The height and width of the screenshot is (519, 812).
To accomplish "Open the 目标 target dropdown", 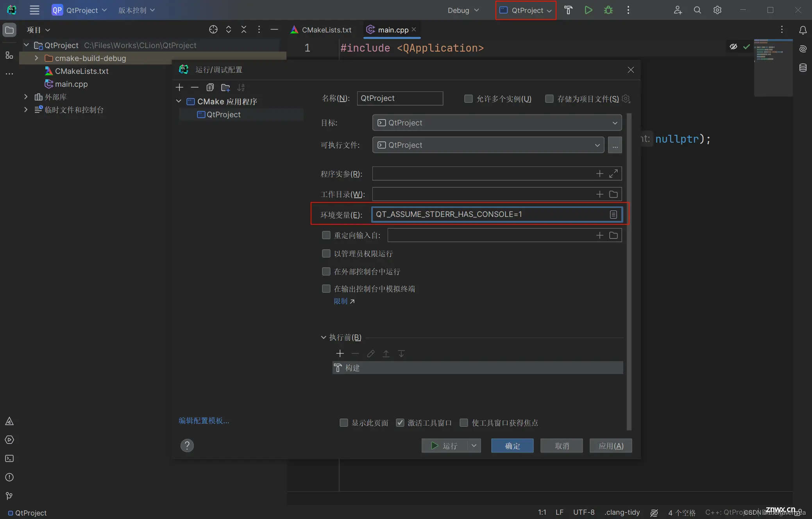I will point(497,123).
